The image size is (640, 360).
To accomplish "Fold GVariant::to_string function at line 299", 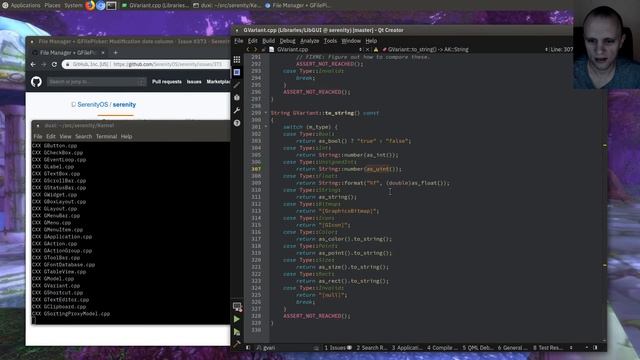I will tap(266, 113).
